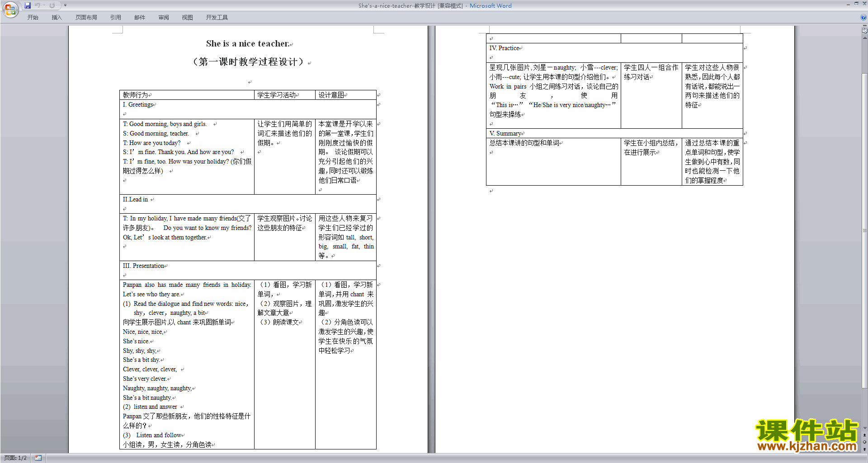Click the Redo icon in Quick Access
The width and height of the screenshot is (868, 463).
click(x=52, y=5)
